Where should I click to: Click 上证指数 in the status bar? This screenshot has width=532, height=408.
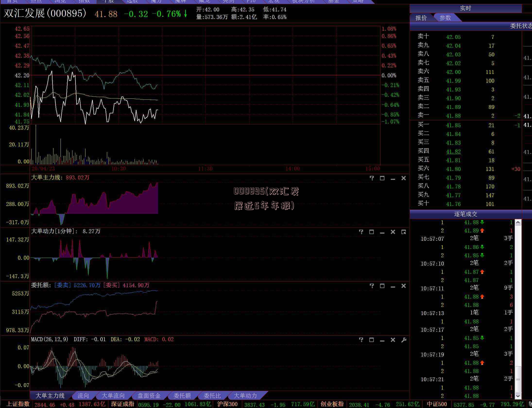point(18,404)
